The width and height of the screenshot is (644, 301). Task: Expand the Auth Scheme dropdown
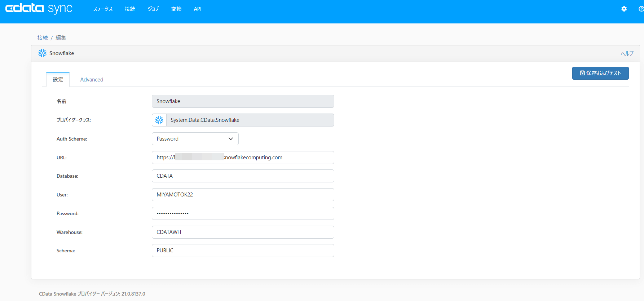[x=195, y=139]
